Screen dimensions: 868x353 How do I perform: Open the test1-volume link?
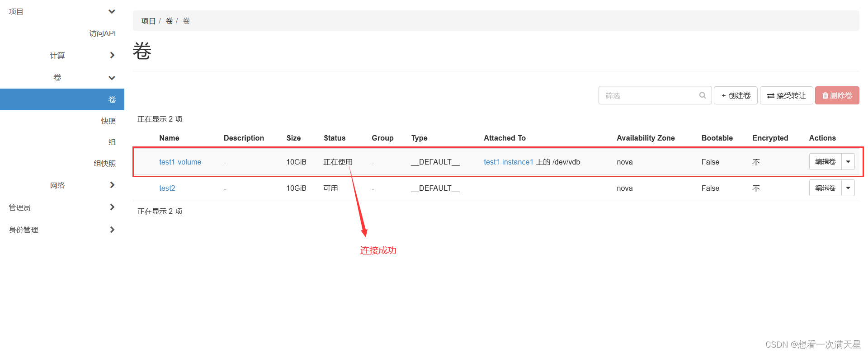coord(180,162)
